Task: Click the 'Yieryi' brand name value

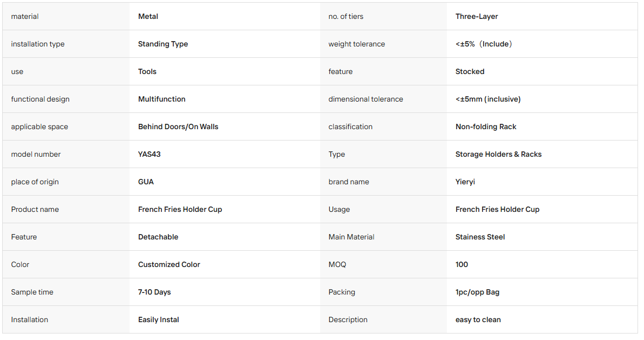Action: point(465,182)
